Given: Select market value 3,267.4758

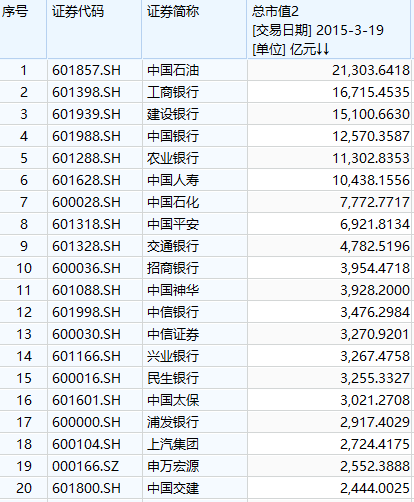Looking at the screenshot, I should [x=329, y=356].
